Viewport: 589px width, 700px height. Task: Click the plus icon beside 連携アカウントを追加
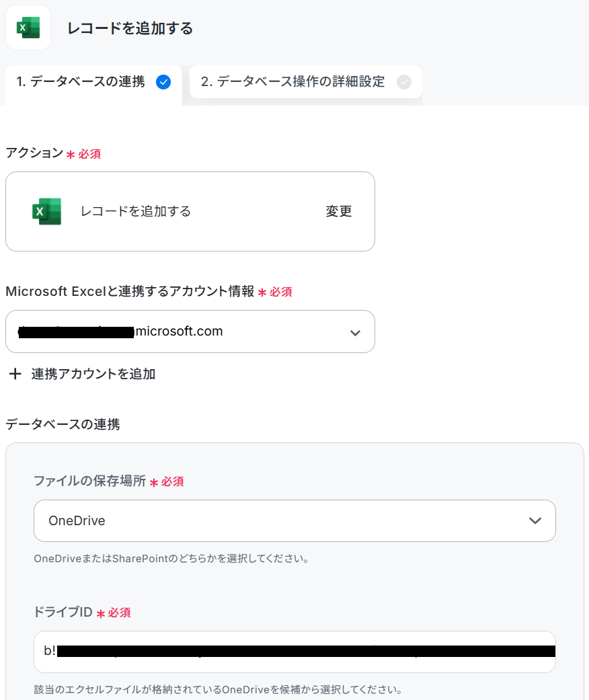click(x=15, y=374)
